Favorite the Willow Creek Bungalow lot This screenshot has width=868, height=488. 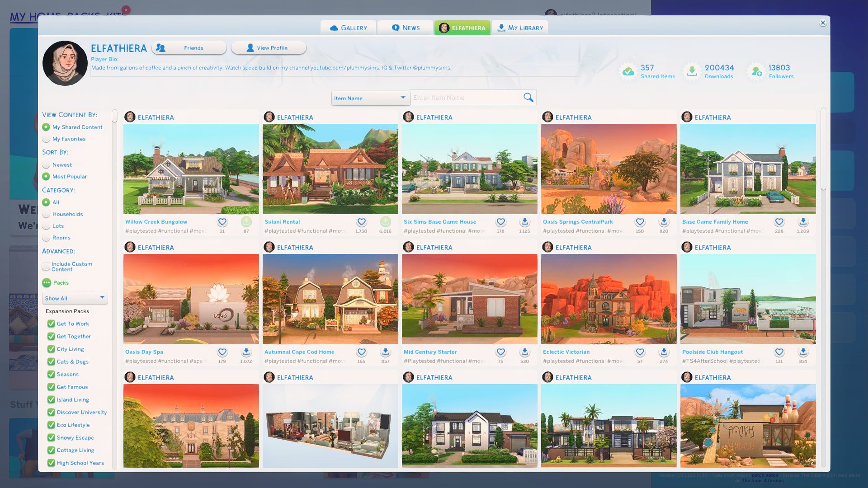(222, 222)
